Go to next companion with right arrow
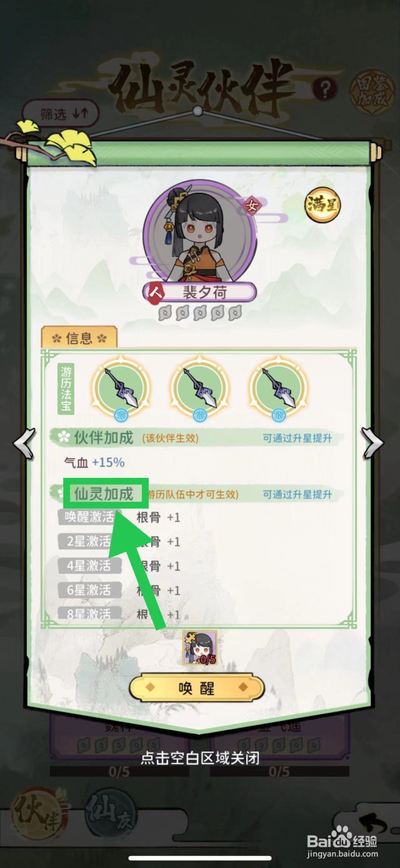This screenshot has width=400, height=868. click(373, 443)
